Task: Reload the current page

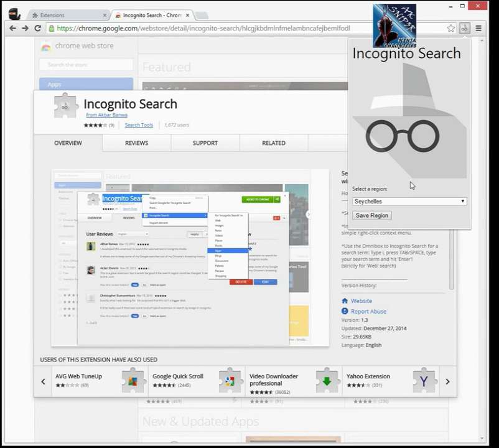Action: (37, 29)
